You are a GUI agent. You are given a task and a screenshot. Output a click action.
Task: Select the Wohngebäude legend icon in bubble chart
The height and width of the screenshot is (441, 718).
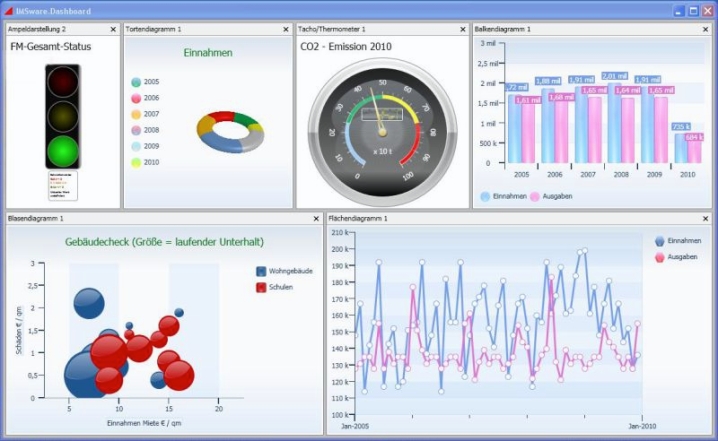click(261, 271)
